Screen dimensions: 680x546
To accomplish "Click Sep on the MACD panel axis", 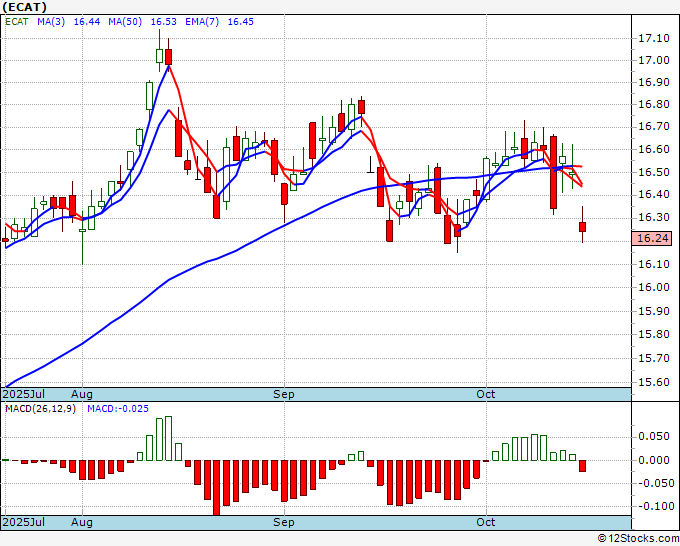I will click(x=284, y=522).
